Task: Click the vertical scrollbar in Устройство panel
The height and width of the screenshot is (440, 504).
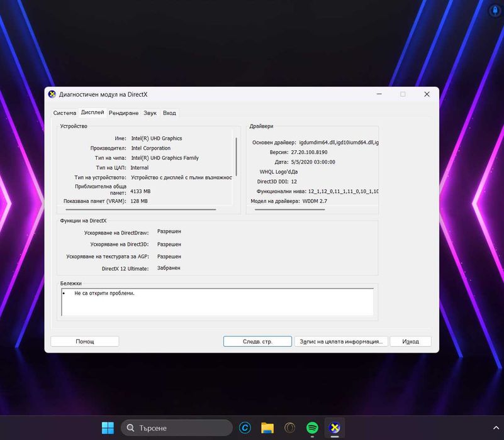Action: click(236, 157)
